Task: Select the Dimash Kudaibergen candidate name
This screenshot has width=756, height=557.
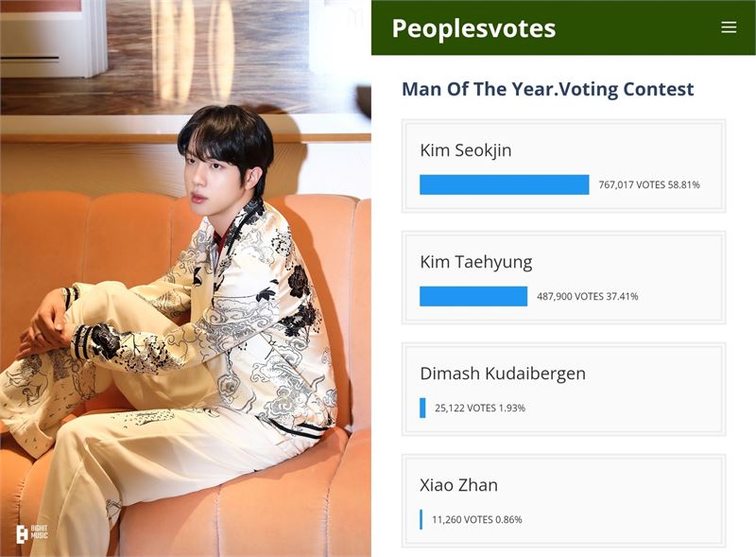Action: 503,374
